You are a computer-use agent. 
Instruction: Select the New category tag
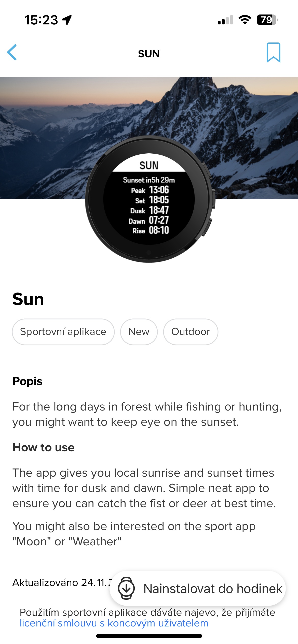[x=139, y=332]
